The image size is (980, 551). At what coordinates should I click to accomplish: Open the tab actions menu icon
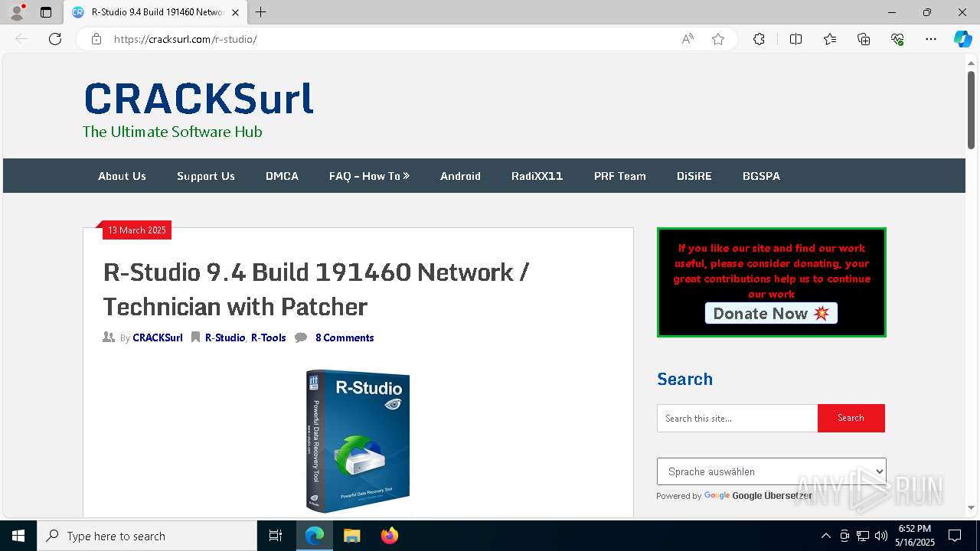pyautogui.click(x=46, y=12)
